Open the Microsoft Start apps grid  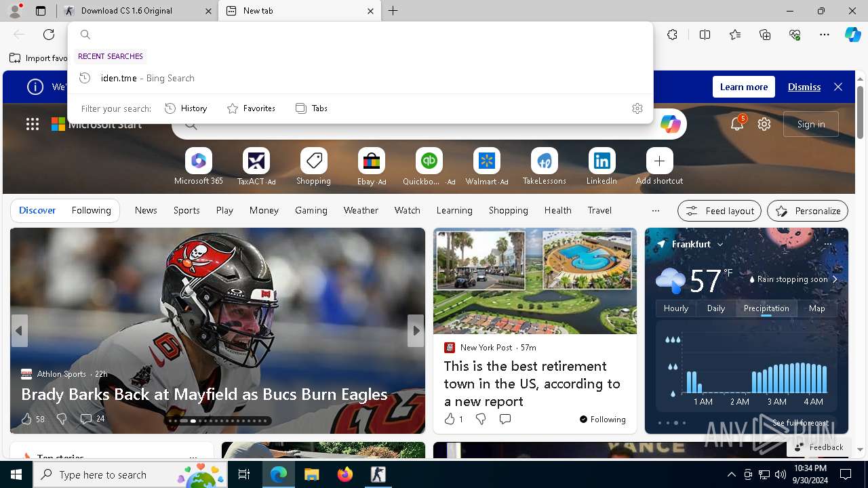[x=32, y=124]
